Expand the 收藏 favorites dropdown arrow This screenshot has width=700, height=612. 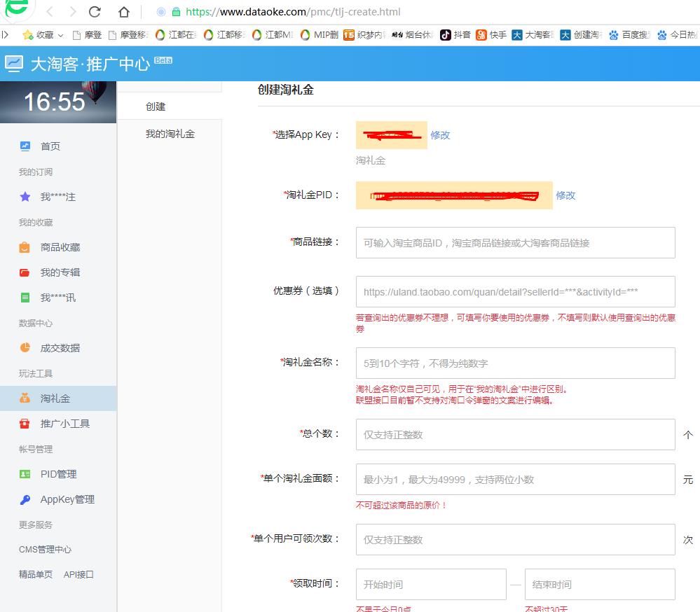[61, 35]
